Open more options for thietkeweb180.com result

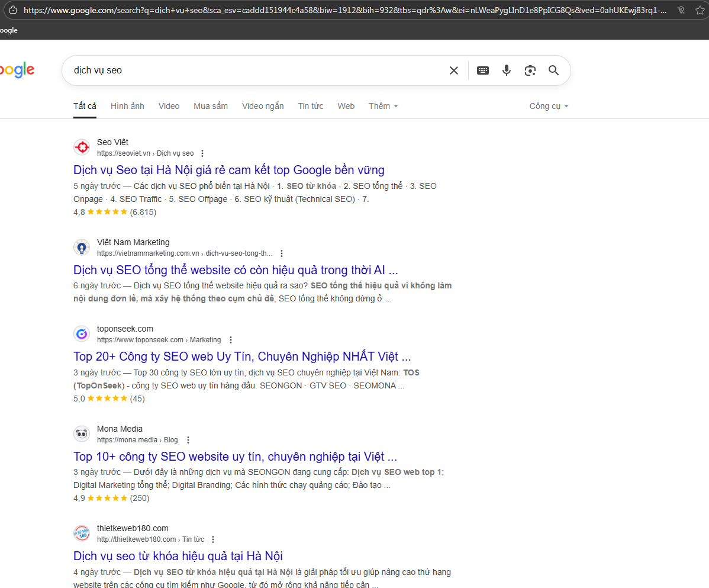point(213,539)
